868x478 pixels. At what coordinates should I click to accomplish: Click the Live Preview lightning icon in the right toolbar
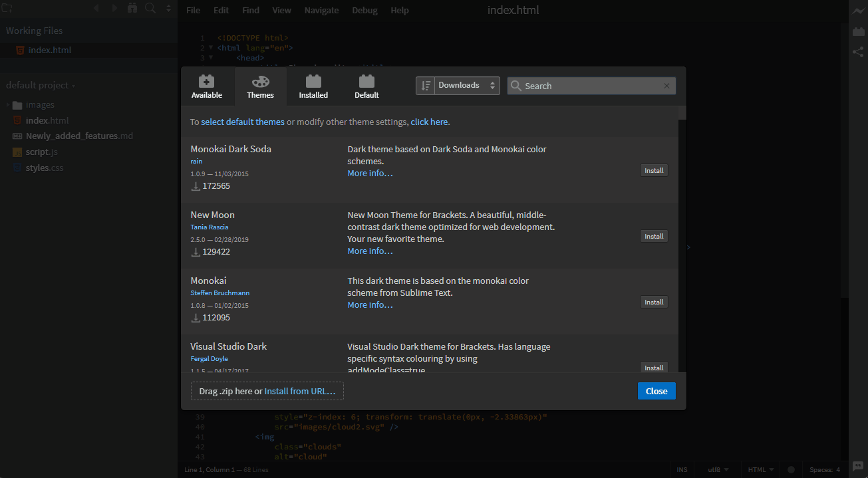click(x=858, y=11)
